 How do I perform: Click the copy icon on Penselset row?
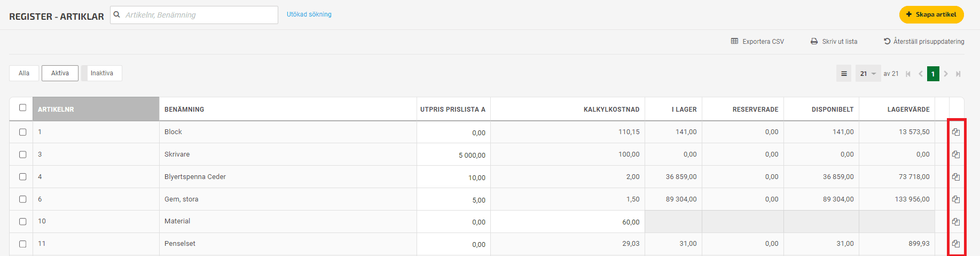pos(956,244)
